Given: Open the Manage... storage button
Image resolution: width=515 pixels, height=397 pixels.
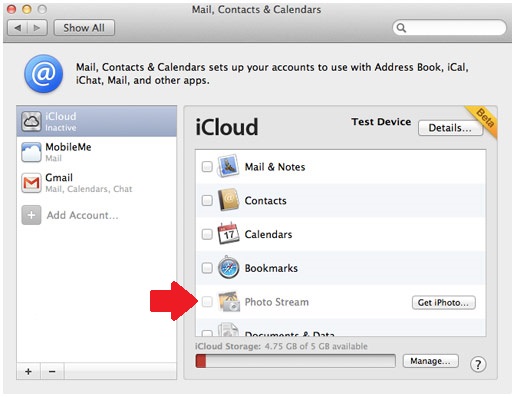Looking at the screenshot, I should [x=430, y=361].
